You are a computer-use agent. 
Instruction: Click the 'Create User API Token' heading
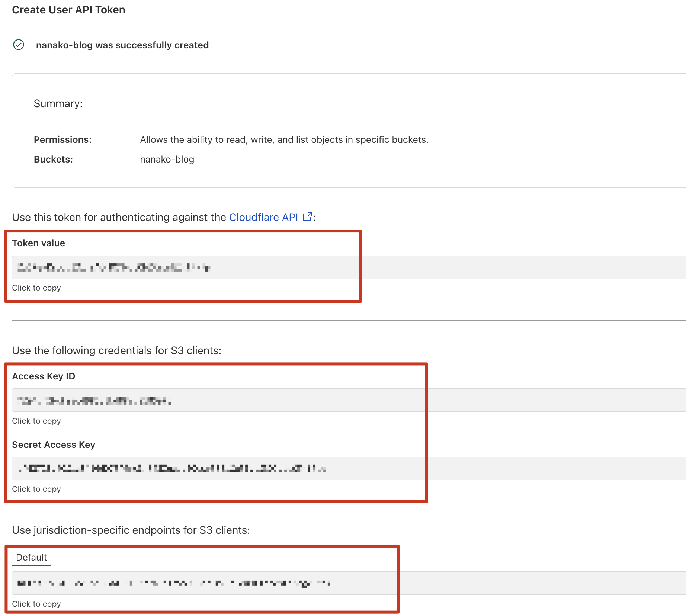tap(68, 10)
